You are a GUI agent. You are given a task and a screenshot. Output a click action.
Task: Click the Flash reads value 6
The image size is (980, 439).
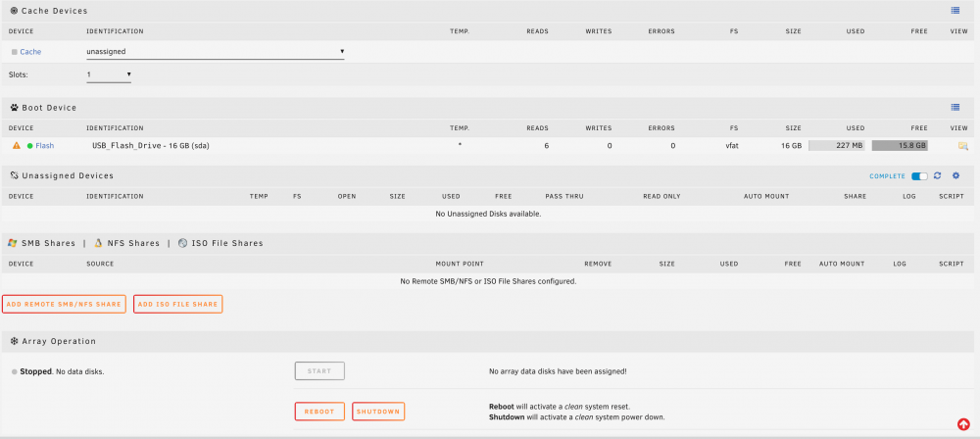click(546, 146)
